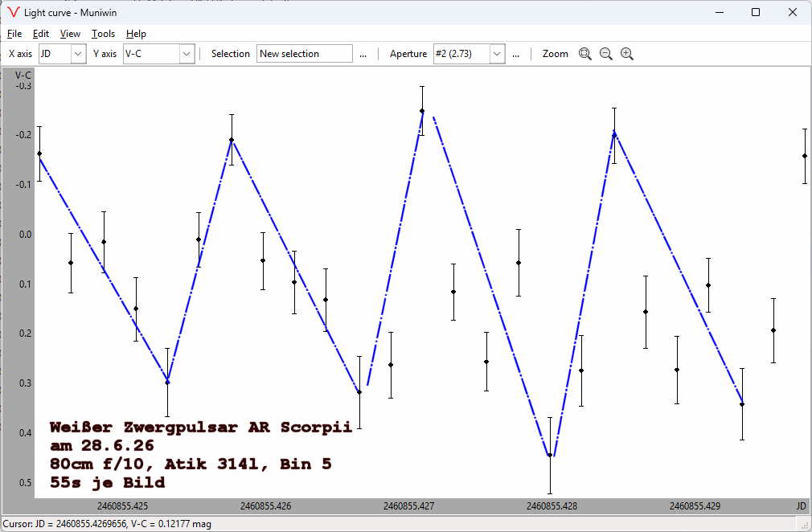Select the faintest data point near 0.45 mag
This screenshot has height=532, width=812.
(550, 455)
